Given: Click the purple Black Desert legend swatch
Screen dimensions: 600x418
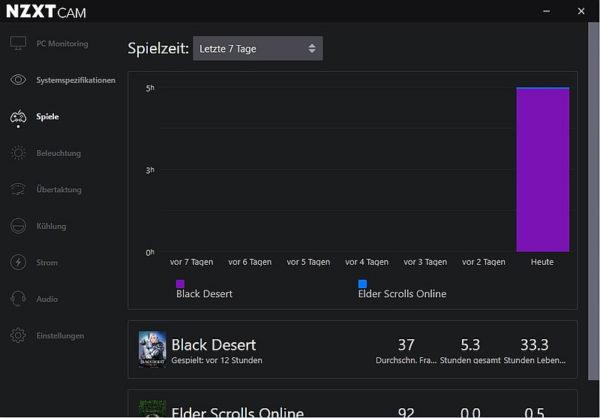Looking at the screenshot, I should (x=180, y=284).
